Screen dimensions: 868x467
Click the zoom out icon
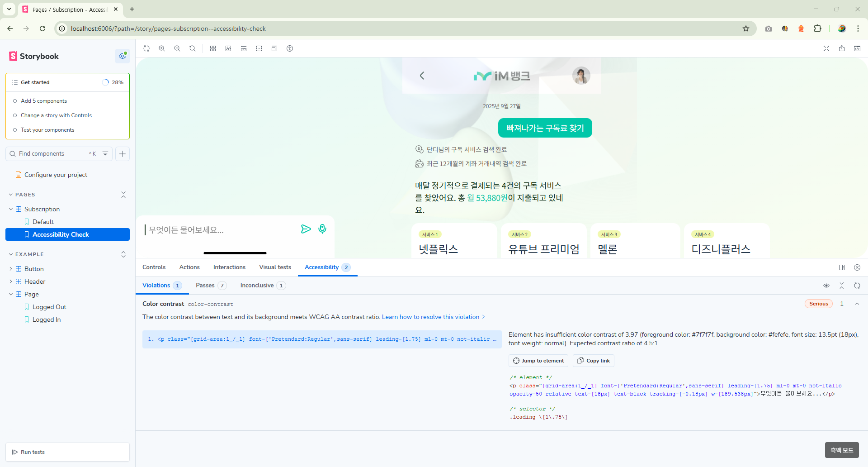coord(177,48)
